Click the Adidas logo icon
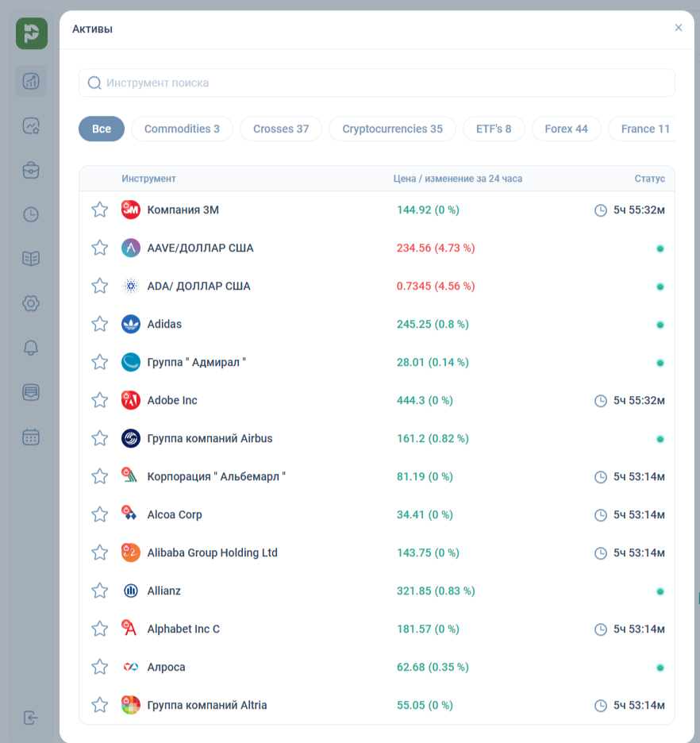This screenshot has height=743, width=700. 131,324
